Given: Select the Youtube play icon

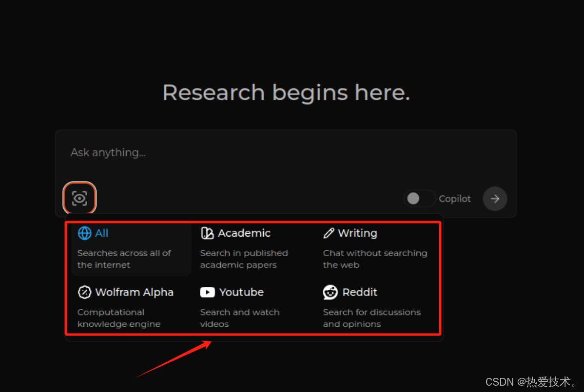Looking at the screenshot, I should click(x=208, y=292).
